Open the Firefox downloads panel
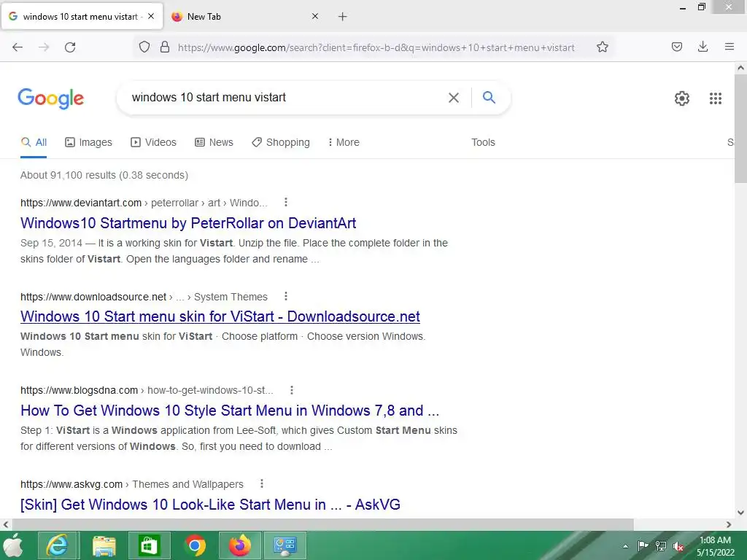Viewport: 747px width, 560px height. click(703, 47)
